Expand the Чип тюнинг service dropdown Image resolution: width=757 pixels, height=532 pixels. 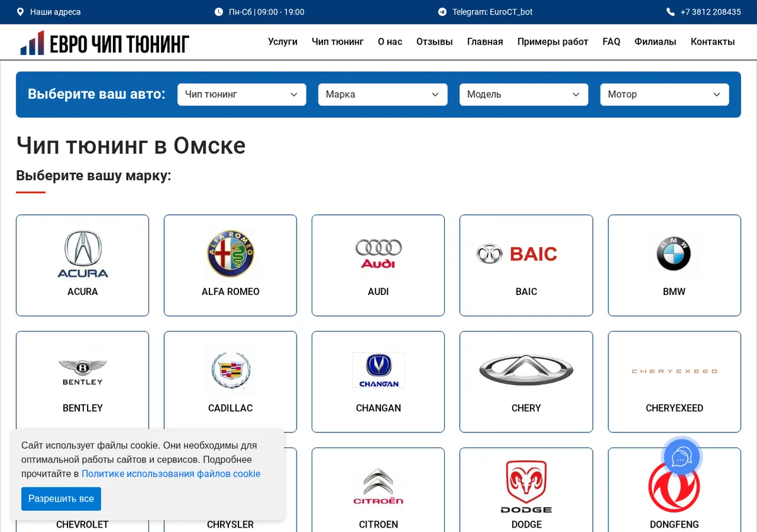[242, 95]
